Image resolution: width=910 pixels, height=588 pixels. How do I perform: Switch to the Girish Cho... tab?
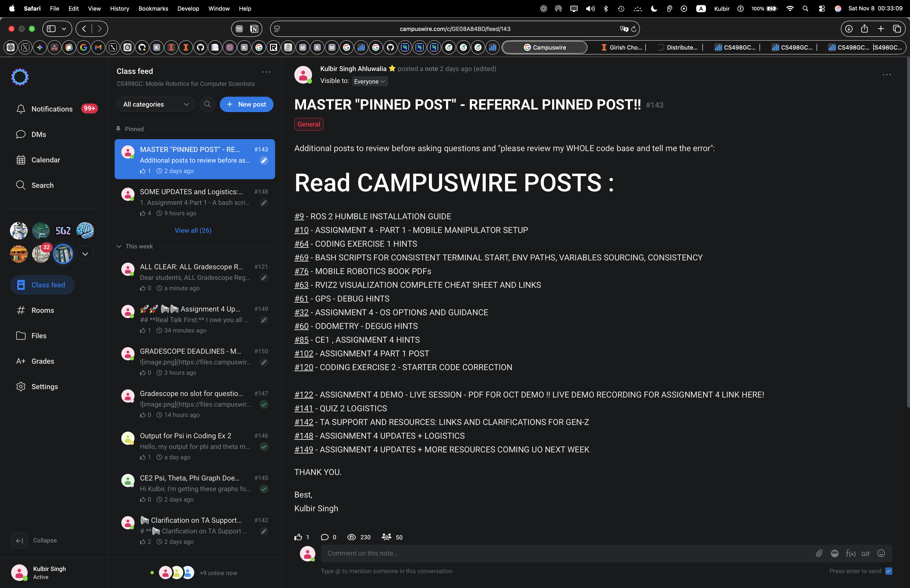(621, 47)
